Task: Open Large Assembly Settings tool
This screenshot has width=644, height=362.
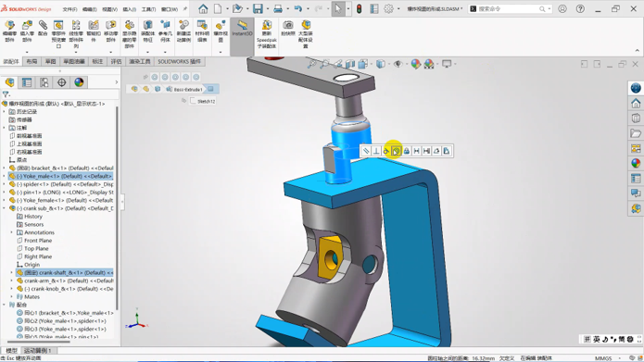Action: tap(306, 25)
